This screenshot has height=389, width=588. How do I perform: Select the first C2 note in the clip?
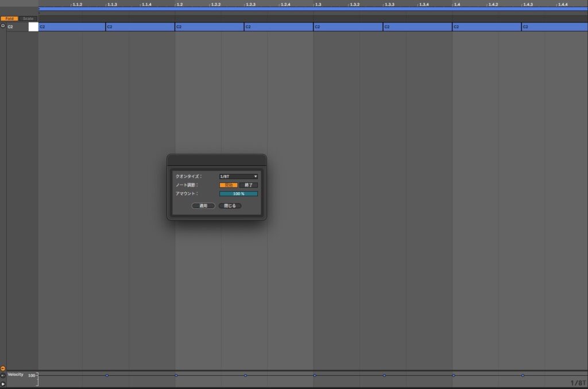click(x=72, y=27)
